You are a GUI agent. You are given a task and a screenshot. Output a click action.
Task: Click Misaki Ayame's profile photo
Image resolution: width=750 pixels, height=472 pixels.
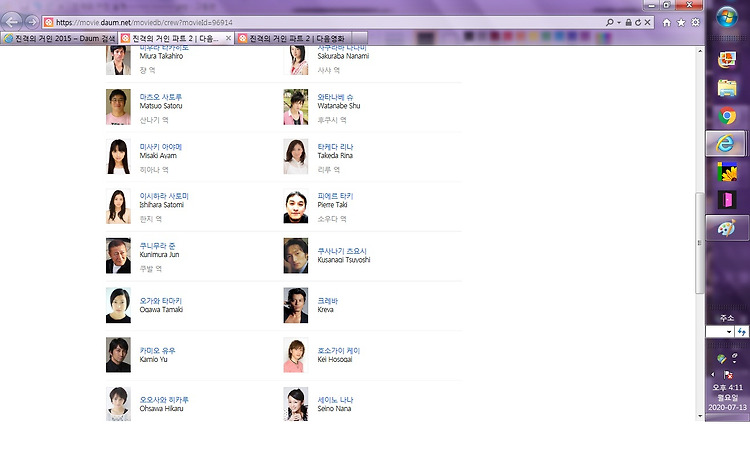click(x=118, y=156)
